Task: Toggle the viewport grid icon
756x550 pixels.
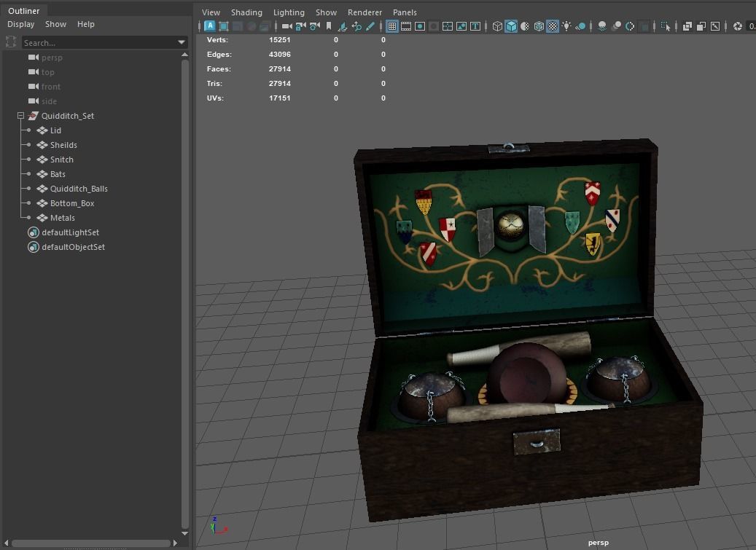Action: click(x=392, y=26)
